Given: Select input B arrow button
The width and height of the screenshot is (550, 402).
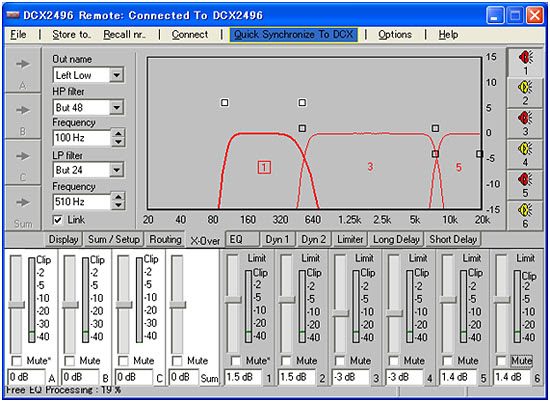Looking at the screenshot, I should coord(23,116).
